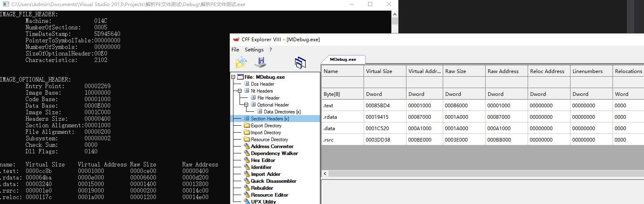
Task: Click the Linenumbers column header
Action: click(x=591, y=71)
